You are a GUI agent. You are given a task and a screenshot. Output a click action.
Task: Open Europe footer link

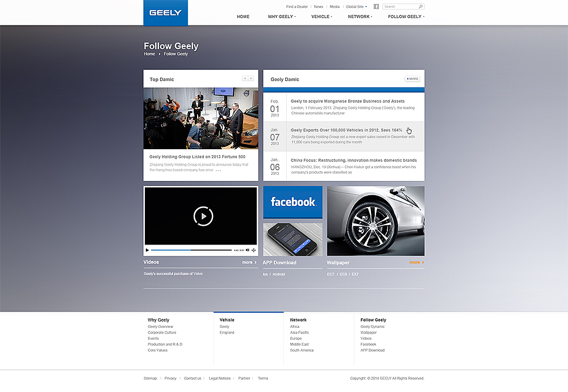click(295, 339)
